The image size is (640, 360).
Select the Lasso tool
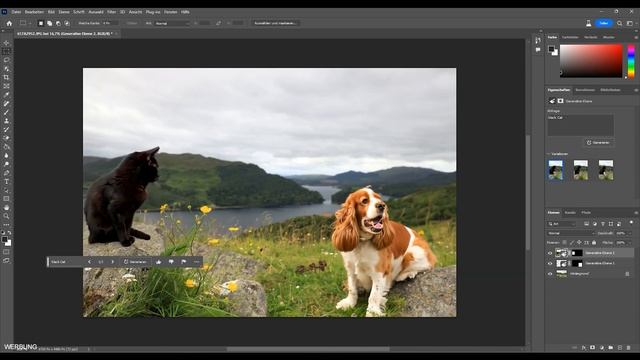click(6, 60)
